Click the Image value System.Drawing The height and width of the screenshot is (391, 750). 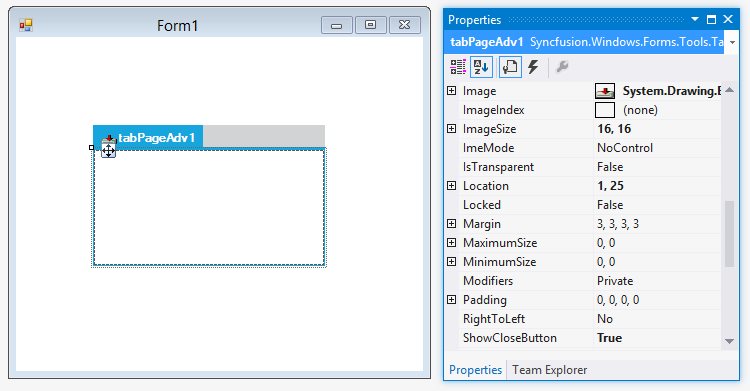pyautogui.click(x=672, y=91)
